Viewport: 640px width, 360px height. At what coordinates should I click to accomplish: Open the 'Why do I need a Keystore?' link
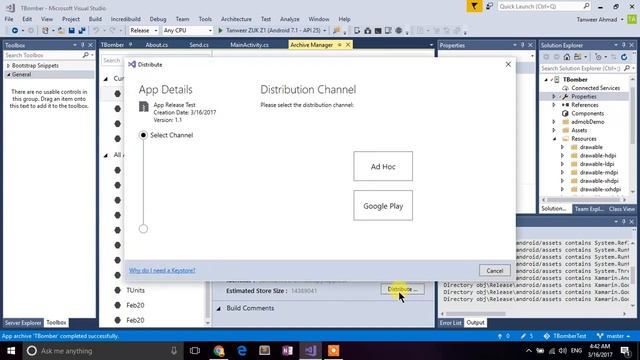[x=162, y=270]
